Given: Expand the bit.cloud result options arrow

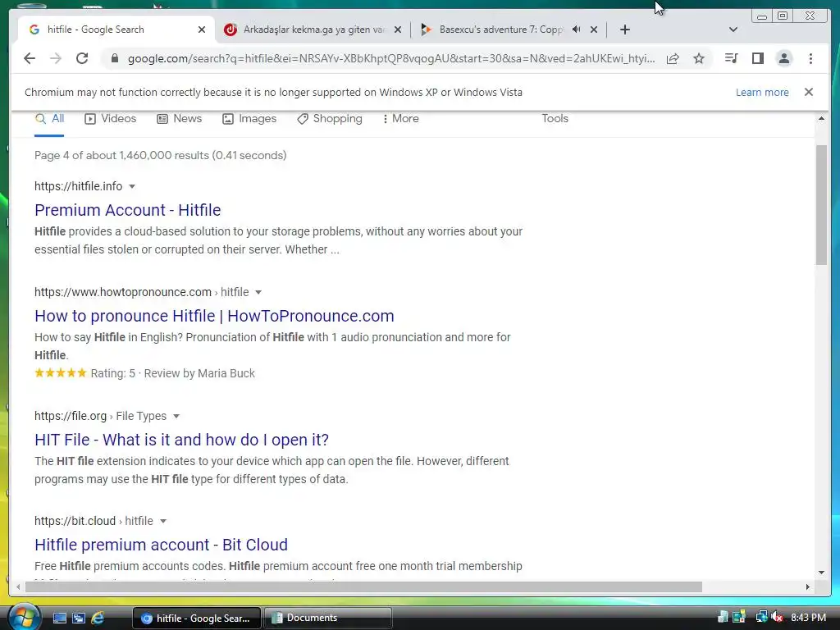Looking at the screenshot, I should point(163,521).
